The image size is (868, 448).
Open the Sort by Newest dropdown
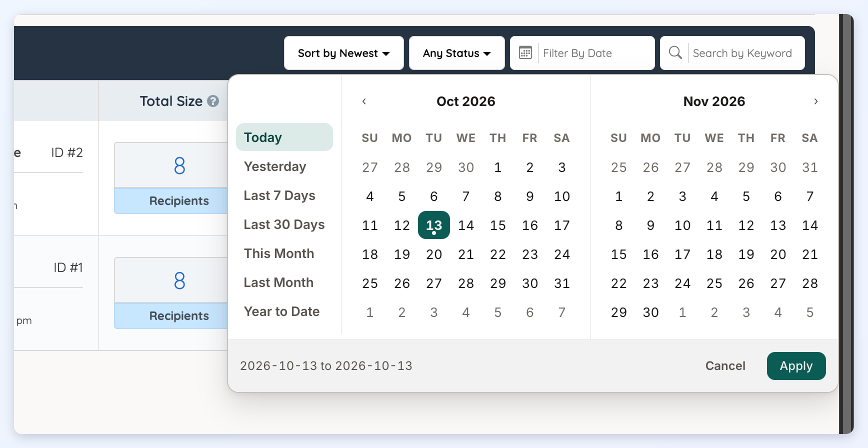(344, 53)
